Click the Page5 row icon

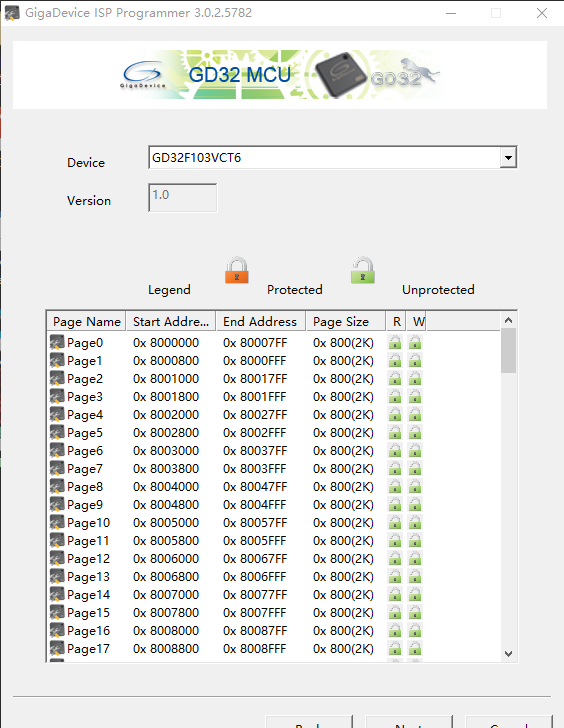click(57, 432)
